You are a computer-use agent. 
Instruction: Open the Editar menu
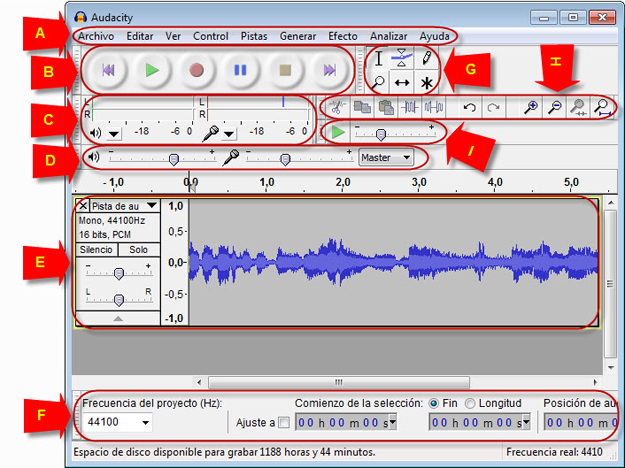[x=140, y=36]
